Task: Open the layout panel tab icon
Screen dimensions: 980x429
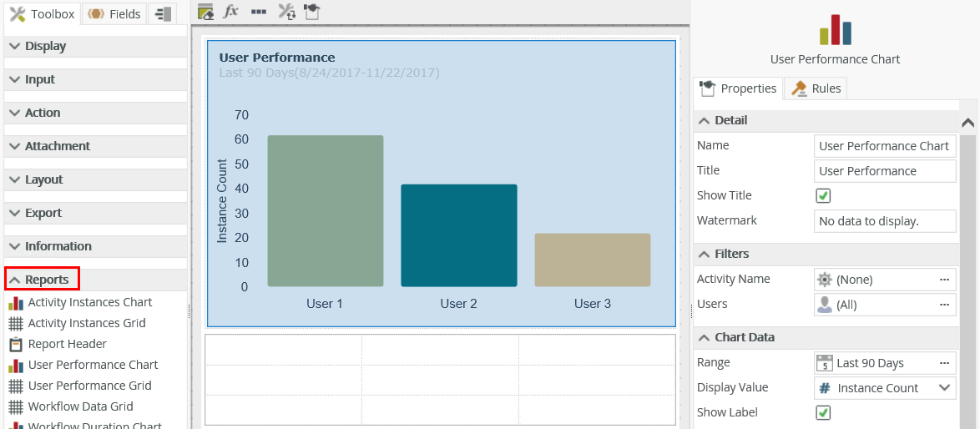Action: point(163,13)
